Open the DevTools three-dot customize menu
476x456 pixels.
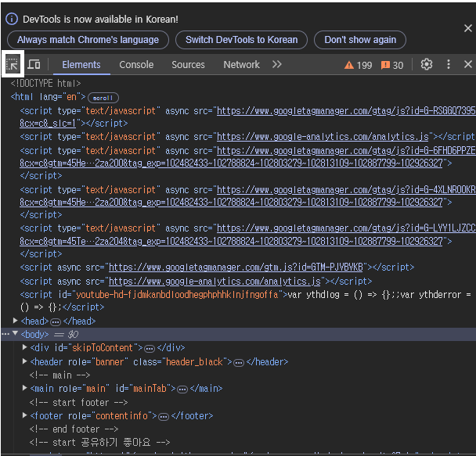pos(448,64)
